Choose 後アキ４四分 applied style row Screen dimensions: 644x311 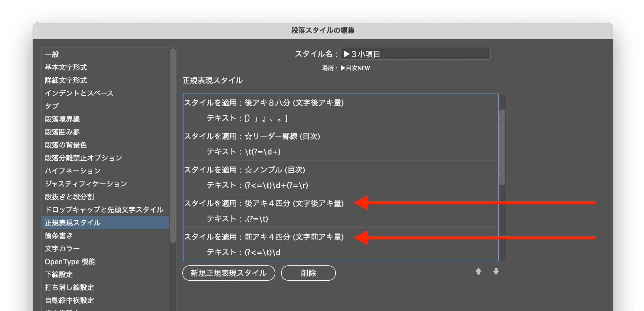pos(294,203)
